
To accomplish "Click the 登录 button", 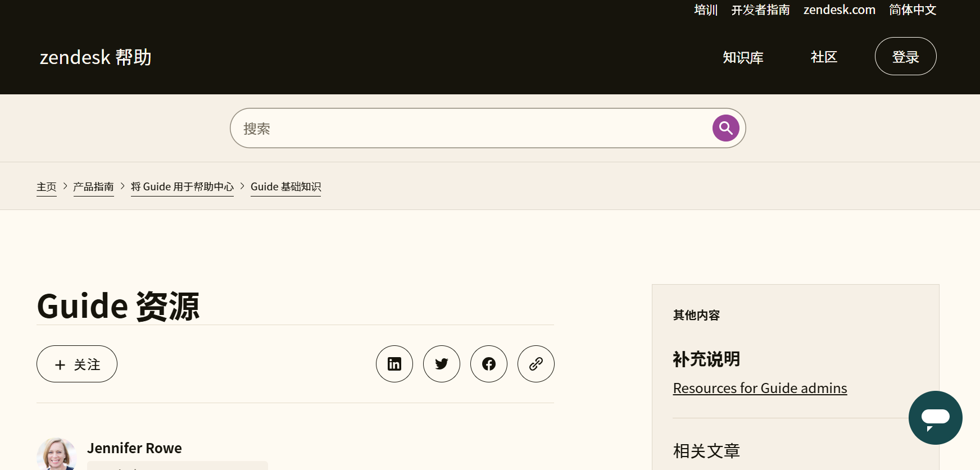I will [x=906, y=56].
